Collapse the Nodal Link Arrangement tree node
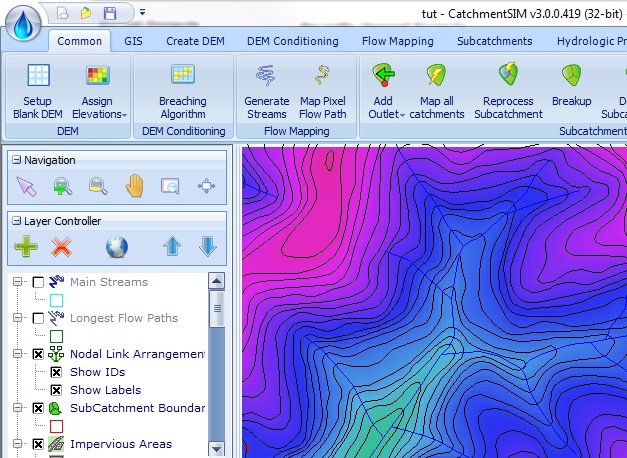This screenshot has width=627, height=458. (17, 354)
